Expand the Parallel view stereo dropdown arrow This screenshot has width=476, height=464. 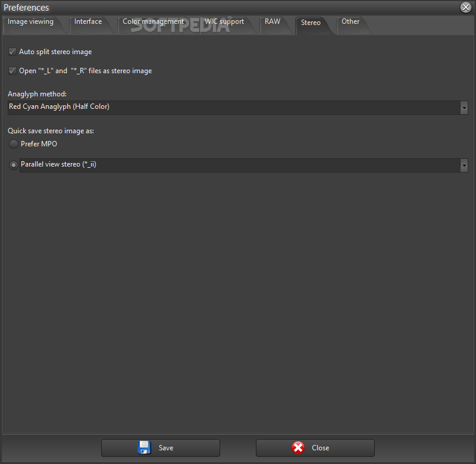pyautogui.click(x=464, y=165)
